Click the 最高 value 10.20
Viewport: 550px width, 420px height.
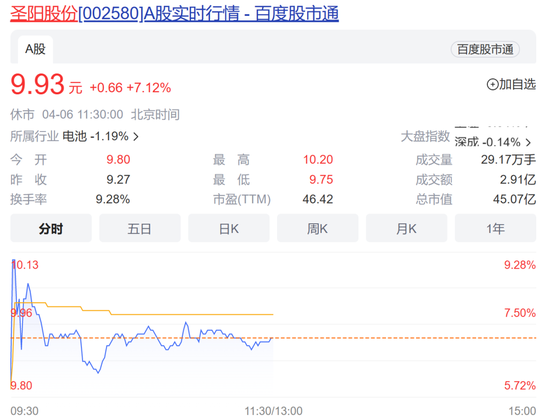(x=318, y=160)
